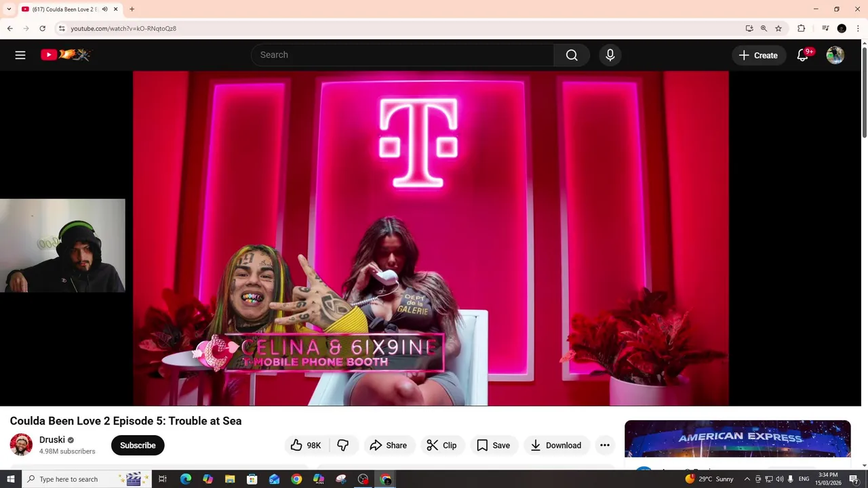Click the video player area
The width and height of the screenshot is (868, 488).
[x=431, y=239]
